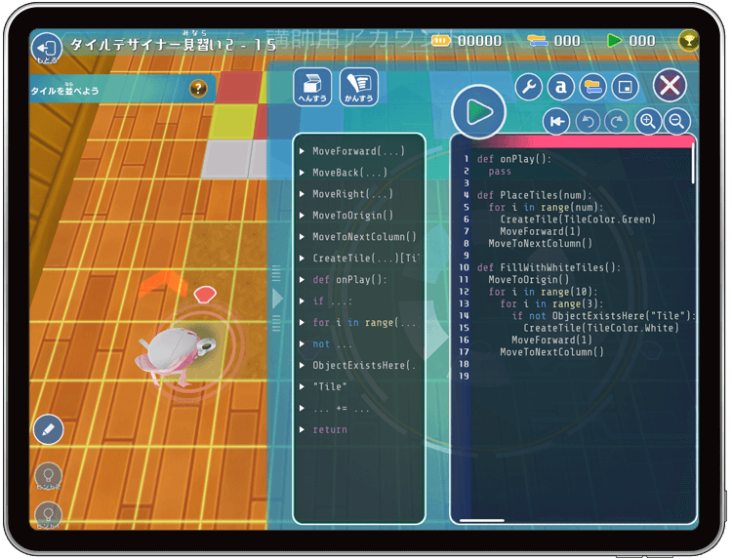Click the code blocks counter icon
The height and width of the screenshot is (560, 732).
pyautogui.click(x=538, y=41)
